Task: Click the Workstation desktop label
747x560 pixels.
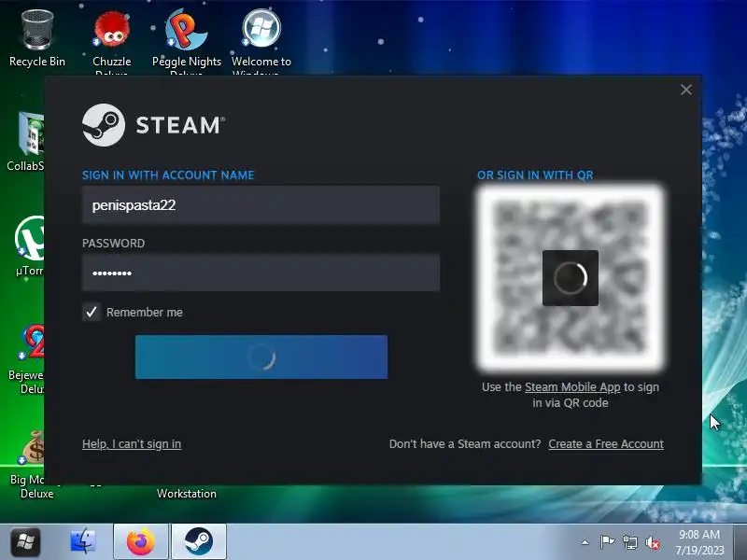Action: point(186,494)
